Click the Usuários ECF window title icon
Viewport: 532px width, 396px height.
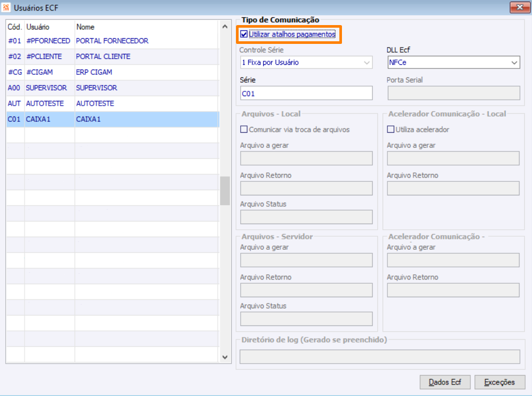(6, 7)
